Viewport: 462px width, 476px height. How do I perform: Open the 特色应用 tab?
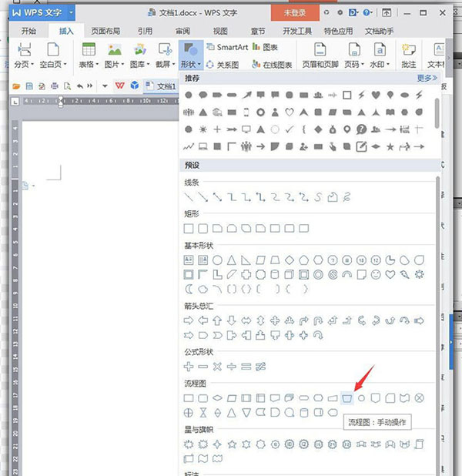click(x=338, y=31)
